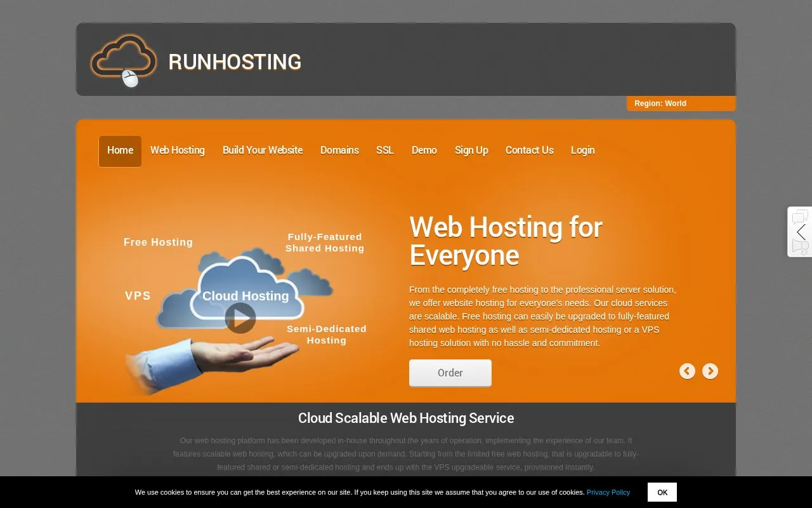Screen dimensions: 812x508
Task: Open the Privacy Policy link
Action: coord(608,492)
